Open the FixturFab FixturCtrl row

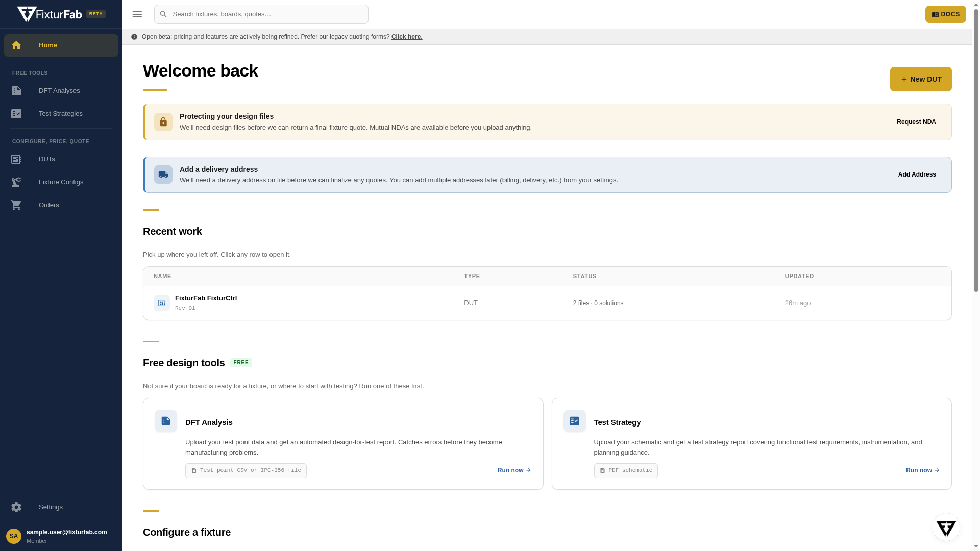547,303
